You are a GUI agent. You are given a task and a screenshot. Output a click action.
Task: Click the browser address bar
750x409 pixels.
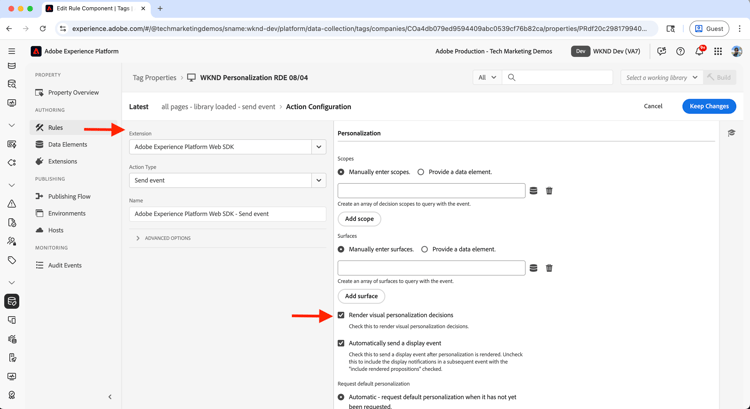[x=359, y=29]
